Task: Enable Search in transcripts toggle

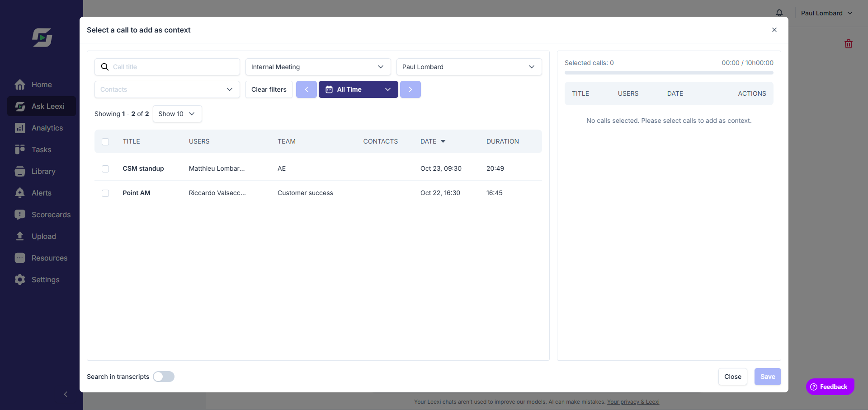Action: click(x=164, y=377)
